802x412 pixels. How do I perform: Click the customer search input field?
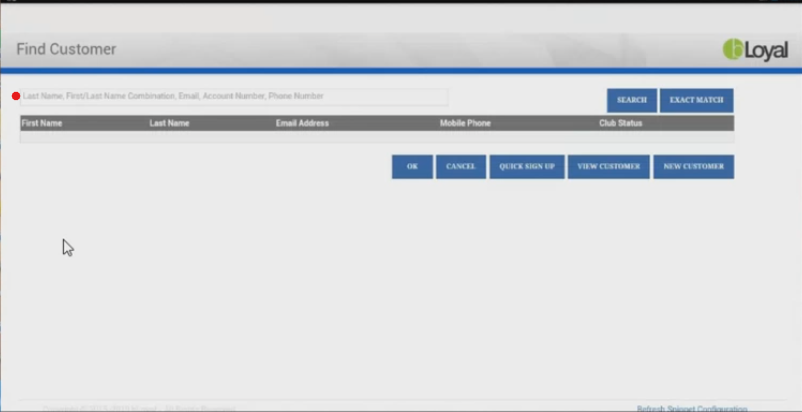click(234, 96)
